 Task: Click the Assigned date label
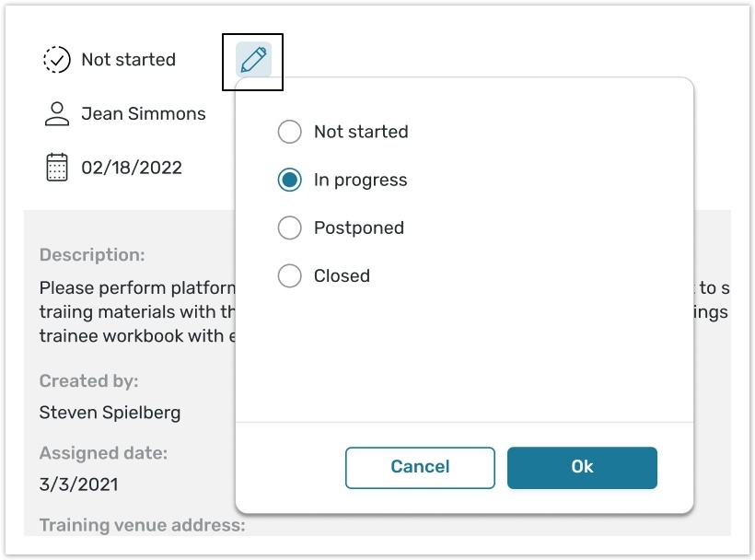(103, 453)
